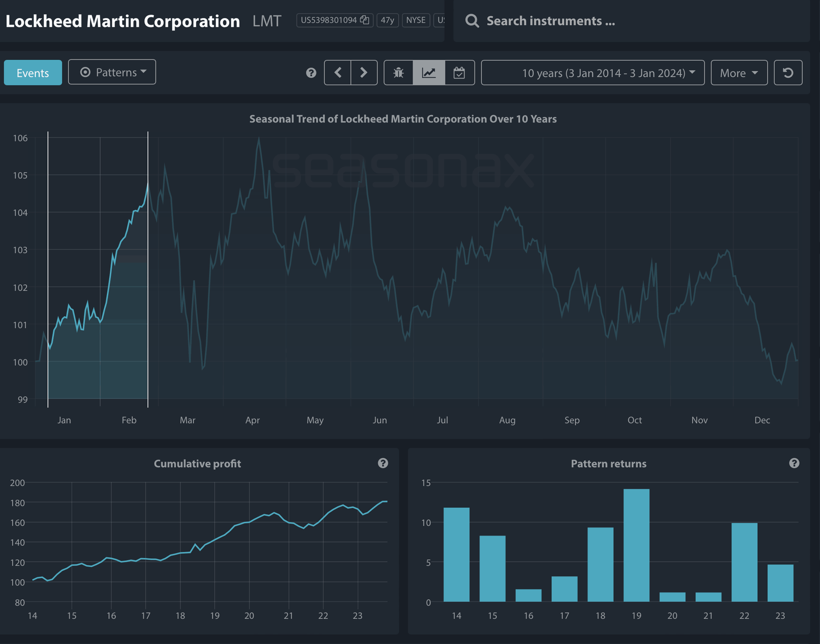Screen dimensions: 820x644
Task: Click the 2015 bar in Pattern returns
Action: coord(492,568)
